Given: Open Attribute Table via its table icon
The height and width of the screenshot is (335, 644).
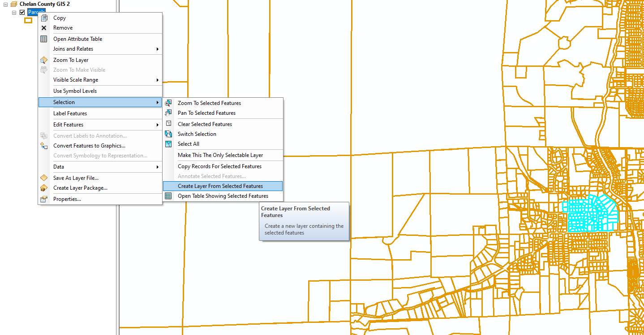Looking at the screenshot, I should point(43,39).
